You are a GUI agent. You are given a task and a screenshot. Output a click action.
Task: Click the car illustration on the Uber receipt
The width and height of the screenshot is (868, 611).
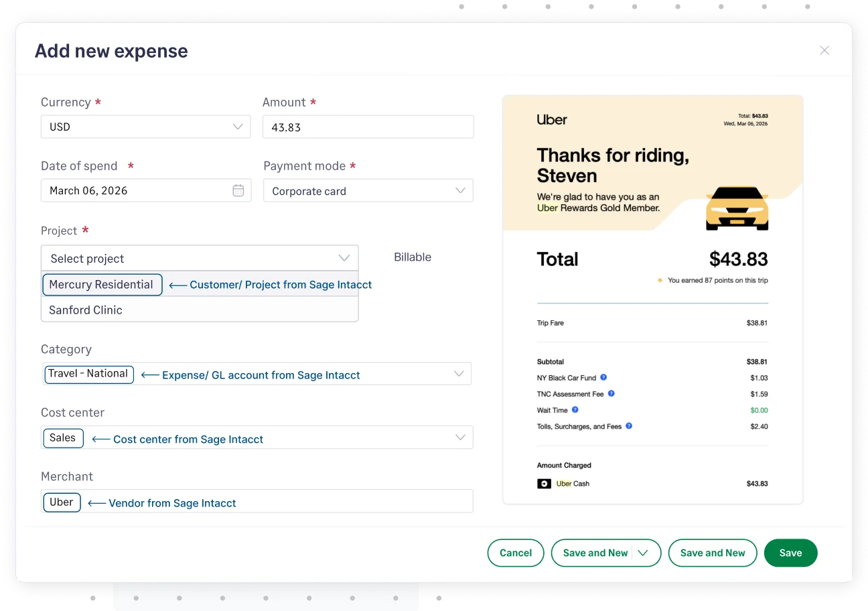[737, 208]
